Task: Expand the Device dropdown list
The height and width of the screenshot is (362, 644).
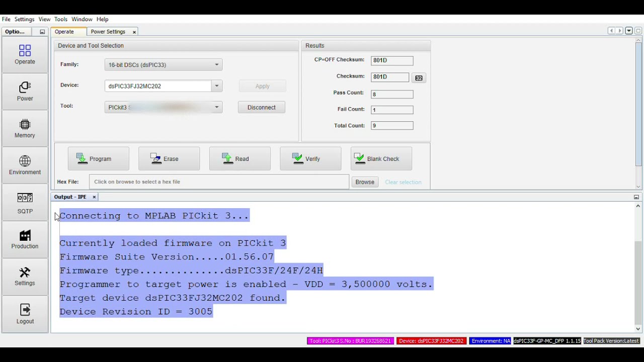Action: (x=217, y=86)
